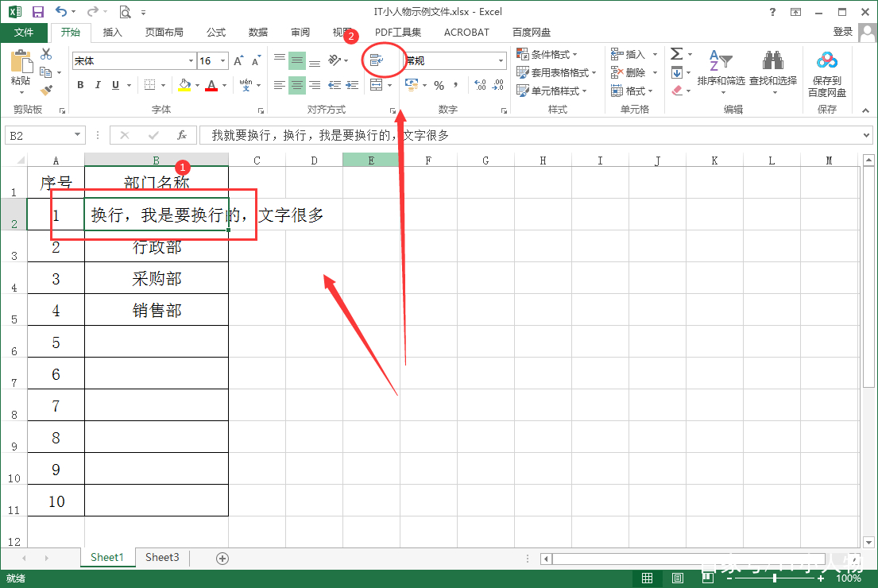Select the AutoSum Σ icon

tap(678, 53)
